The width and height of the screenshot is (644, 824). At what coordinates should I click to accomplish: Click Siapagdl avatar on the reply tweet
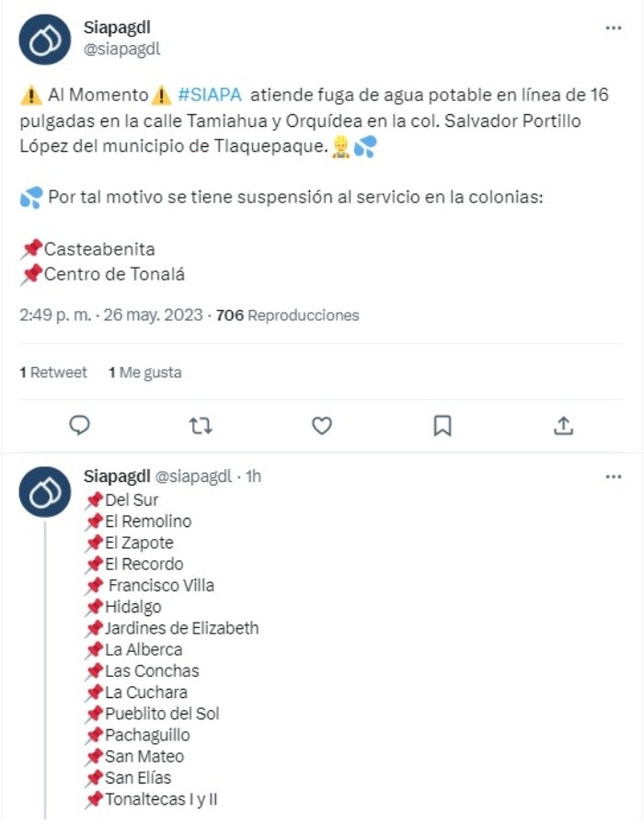click(44, 491)
